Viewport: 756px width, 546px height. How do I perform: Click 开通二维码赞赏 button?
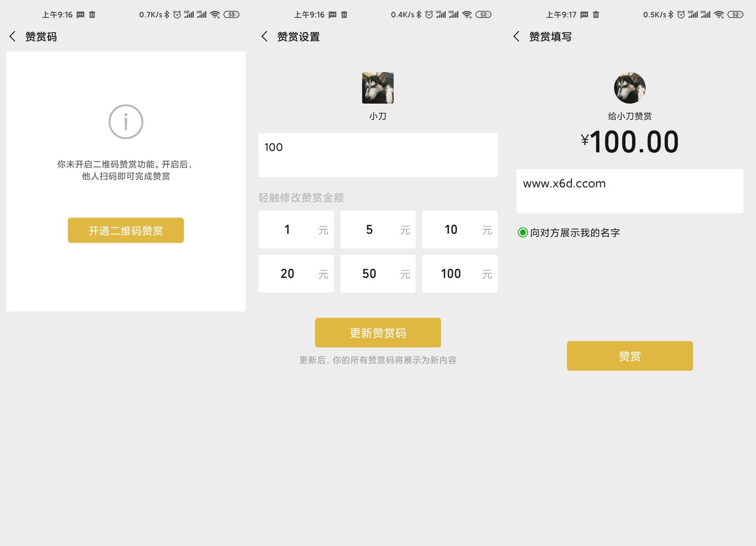click(x=126, y=231)
